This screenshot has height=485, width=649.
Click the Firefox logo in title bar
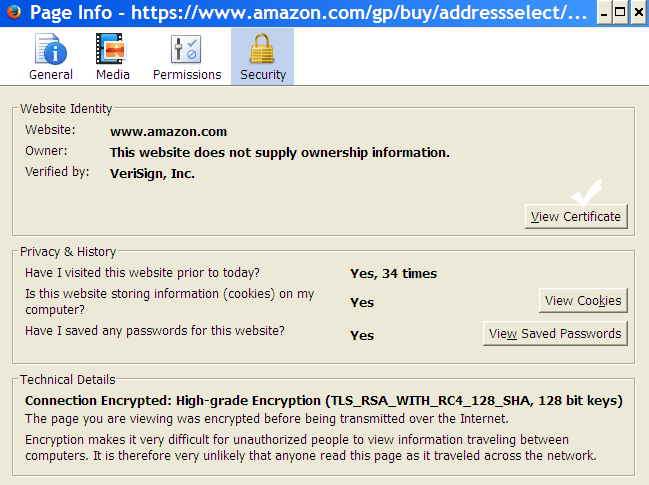14,12
